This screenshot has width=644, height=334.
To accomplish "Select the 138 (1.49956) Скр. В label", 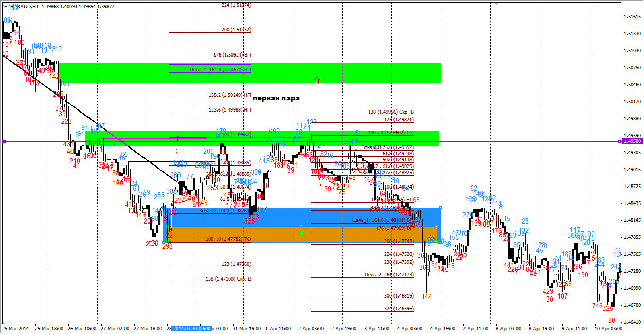I will (x=391, y=112).
